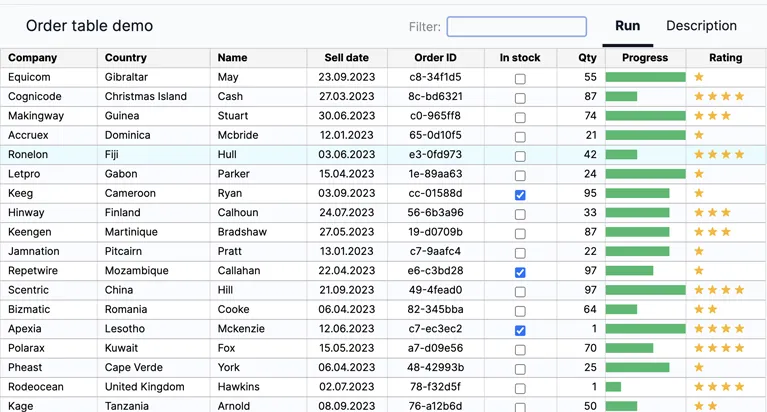Click the last star in Cognicode rating

pos(740,96)
